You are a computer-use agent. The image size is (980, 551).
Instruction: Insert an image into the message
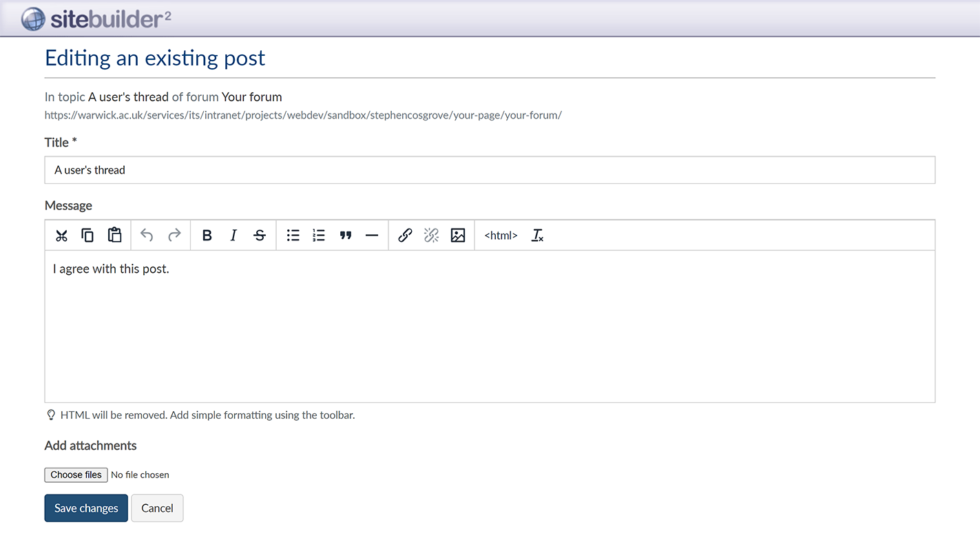pyautogui.click(x=458, y=235)
